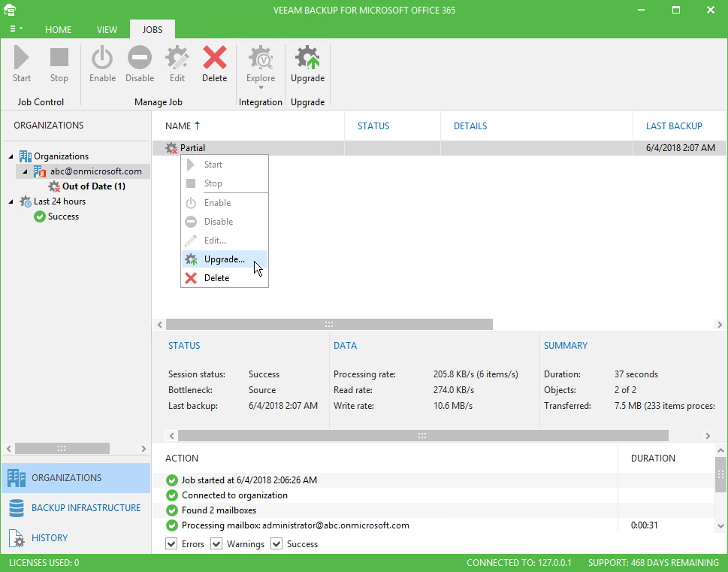This screenshot has width=728, height=572.
Task: Select the JOBS ribbon tab
Action: (x=153, y=30)
